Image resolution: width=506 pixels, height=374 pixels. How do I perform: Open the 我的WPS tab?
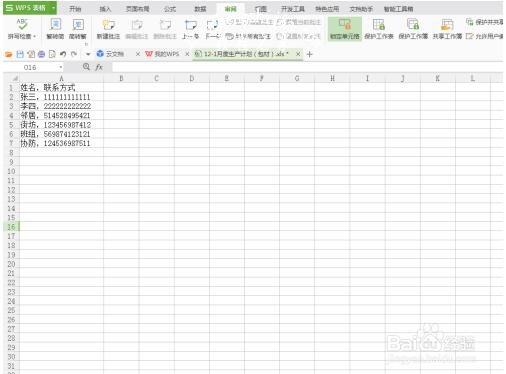(162, 54)
